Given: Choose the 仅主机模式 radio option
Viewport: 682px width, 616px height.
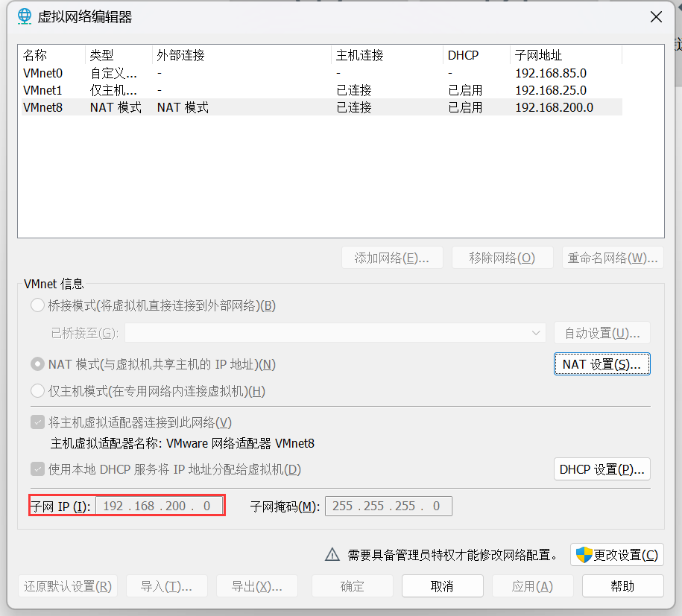Looking at the screenshot, I should coord(37,391).
